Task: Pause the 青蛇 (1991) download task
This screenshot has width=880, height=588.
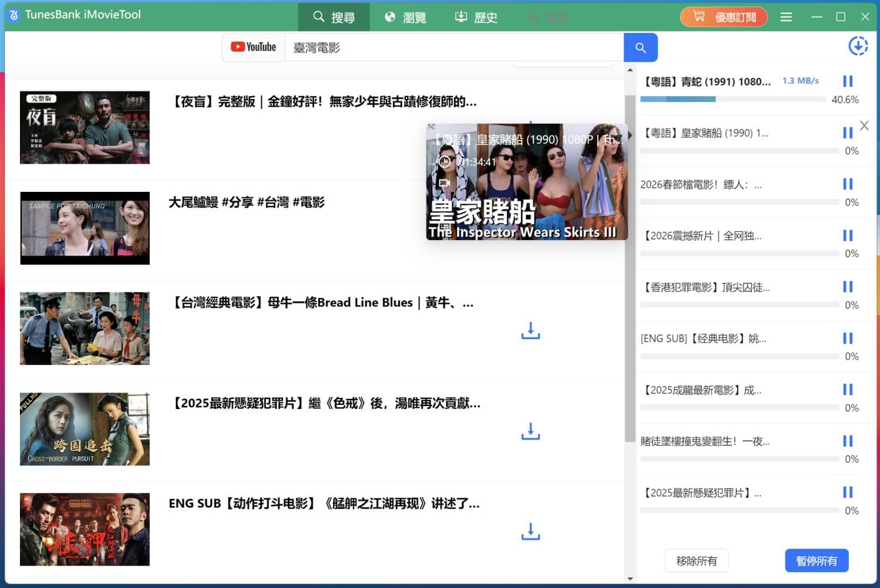Action: click(848, 81)
